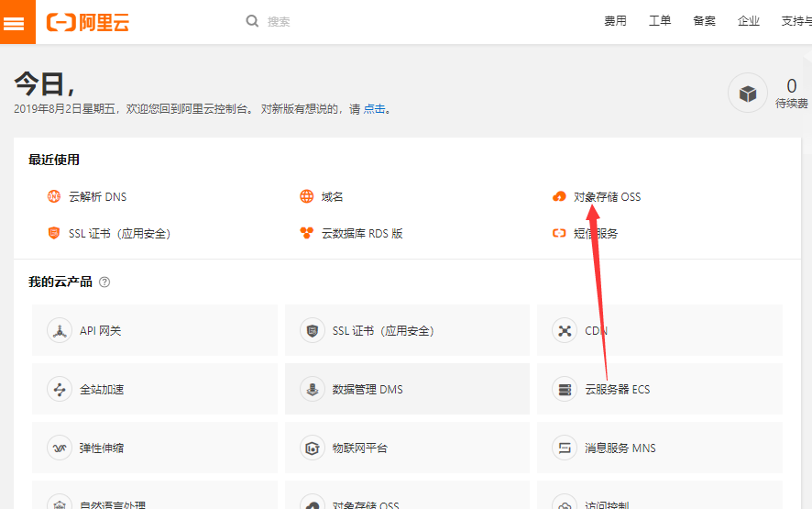Screen dimensions: 812x509
Task: Click the 点击 feedback link
Action: click(375, 109)
